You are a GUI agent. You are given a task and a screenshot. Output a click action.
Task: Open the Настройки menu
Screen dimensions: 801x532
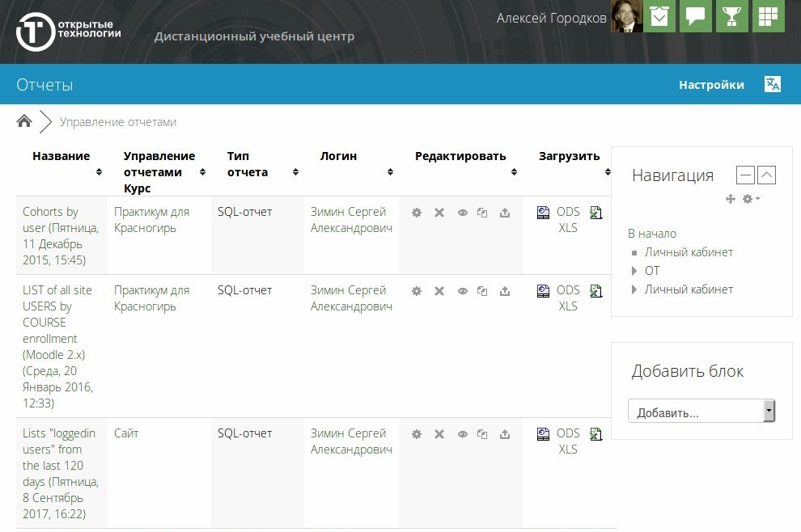711,85
